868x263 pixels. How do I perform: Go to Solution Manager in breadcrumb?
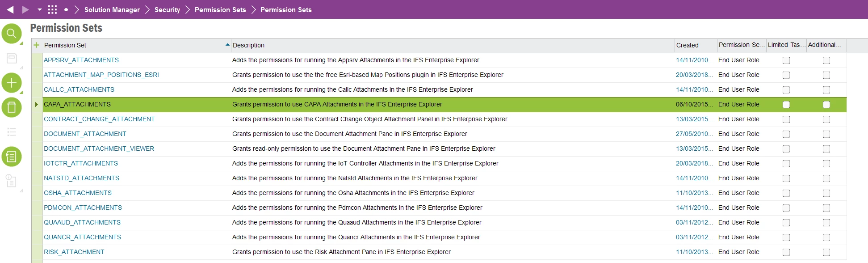(x=112, y=9)
